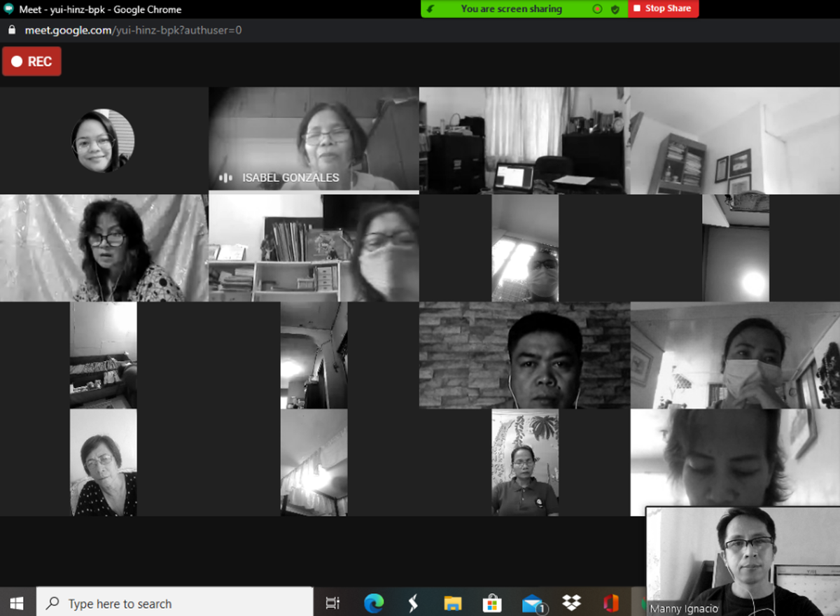
Task: Select the masked woman touching her face tile
Action: [x=735, y=355]
